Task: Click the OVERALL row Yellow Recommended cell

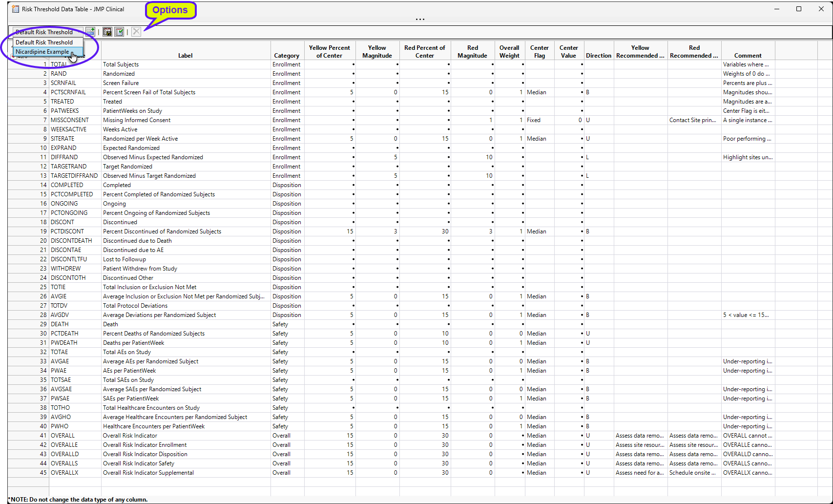Action: pyautogui.click(x=640, y=436)
